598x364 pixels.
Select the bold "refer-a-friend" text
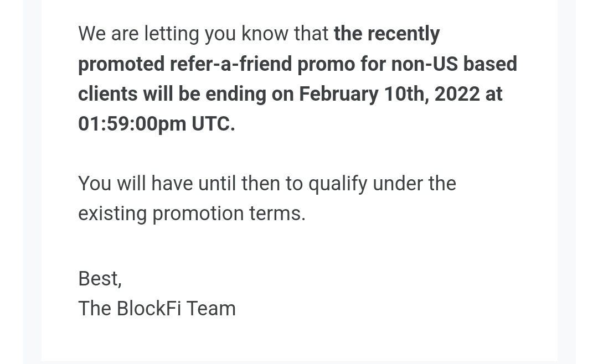(230, 64)
